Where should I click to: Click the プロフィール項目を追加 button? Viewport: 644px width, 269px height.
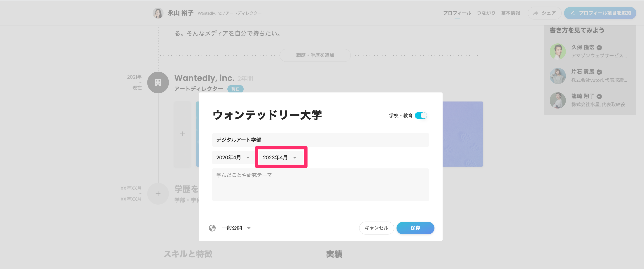click(x=600, y=13)
